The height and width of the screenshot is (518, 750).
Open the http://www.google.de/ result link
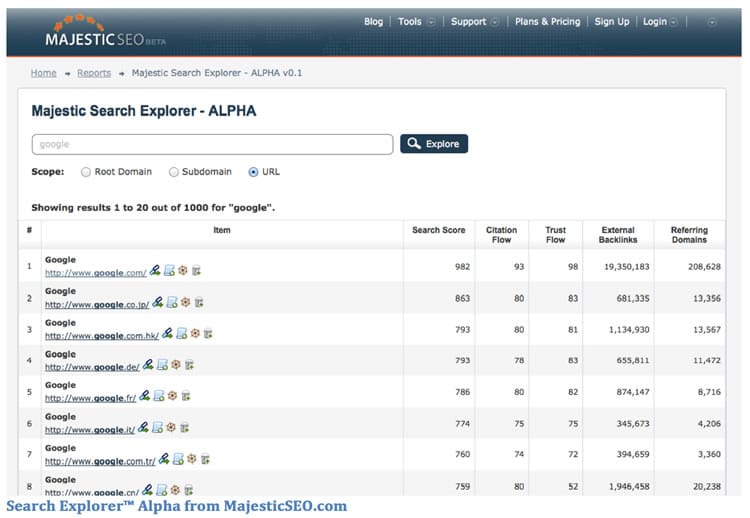pyautogui.click(x=92, y=367)
